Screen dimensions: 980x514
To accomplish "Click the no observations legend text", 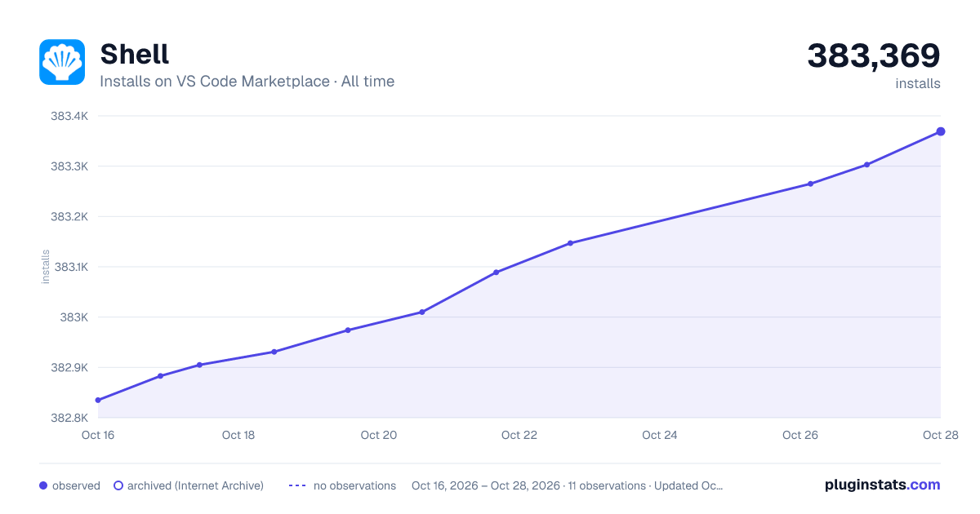I will click(354, 485).
